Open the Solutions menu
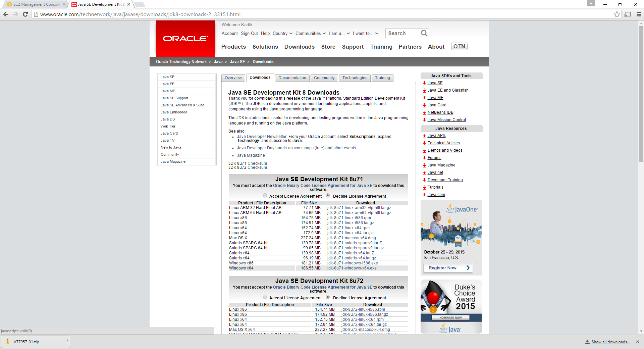Viewport: 644px width, 349px height. (x=265, y=47)
